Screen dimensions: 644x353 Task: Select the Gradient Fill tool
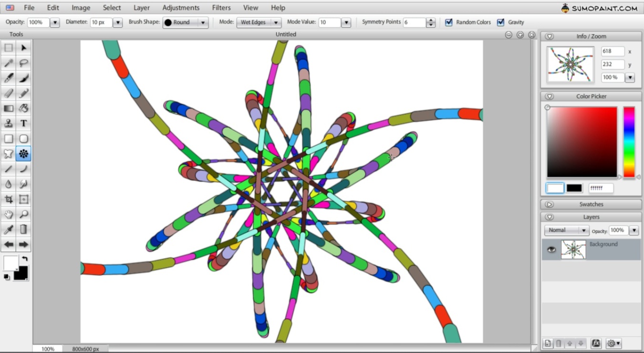(x=9, y=108)
